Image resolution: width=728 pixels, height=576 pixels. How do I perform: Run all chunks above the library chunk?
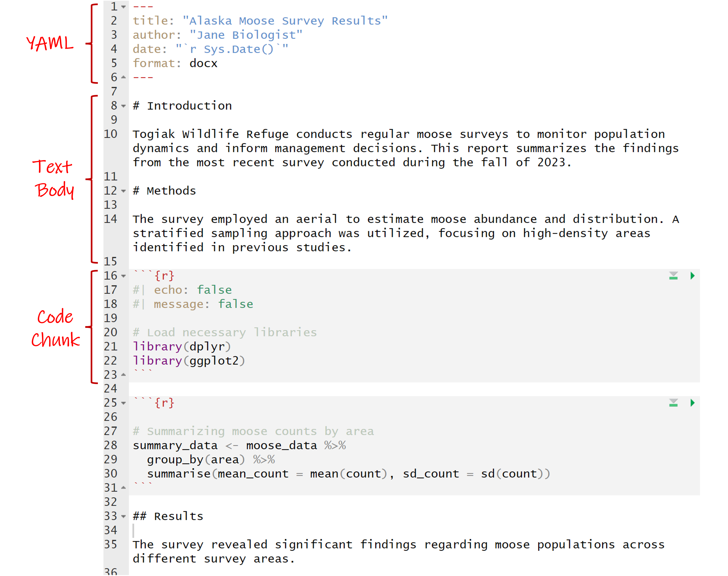point(673,276)
